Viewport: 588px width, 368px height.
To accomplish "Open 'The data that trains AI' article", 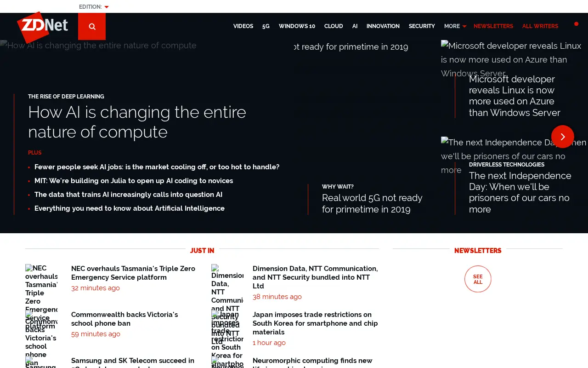I will (128, 195).
